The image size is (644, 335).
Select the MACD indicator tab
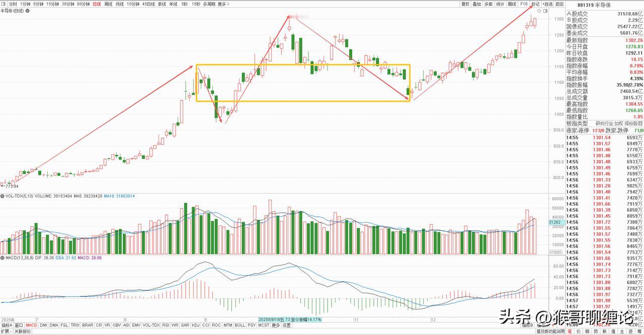(x=31, y=325)
